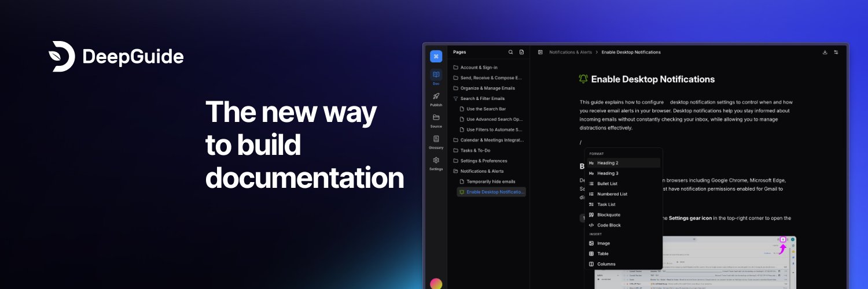Screen dimensions: 868x289
Task: Collapse the Search & Filter Emails group
Action: (x=488, y=99)
